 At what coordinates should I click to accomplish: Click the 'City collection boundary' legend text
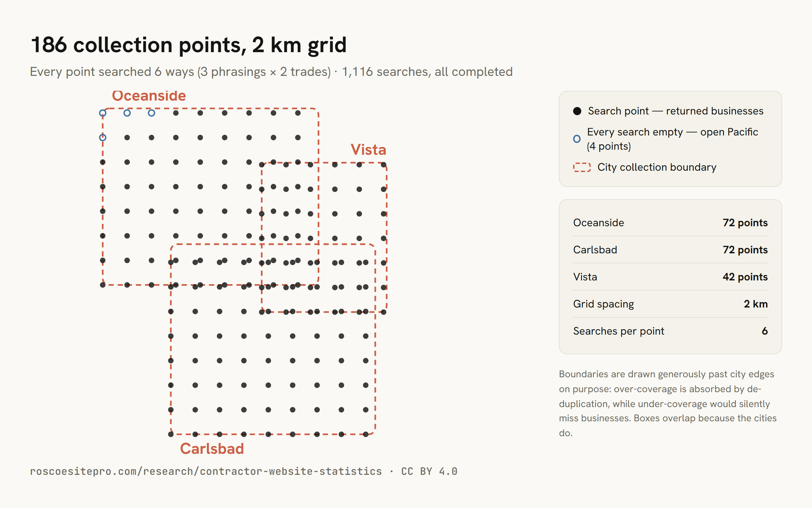coord(657,167)
